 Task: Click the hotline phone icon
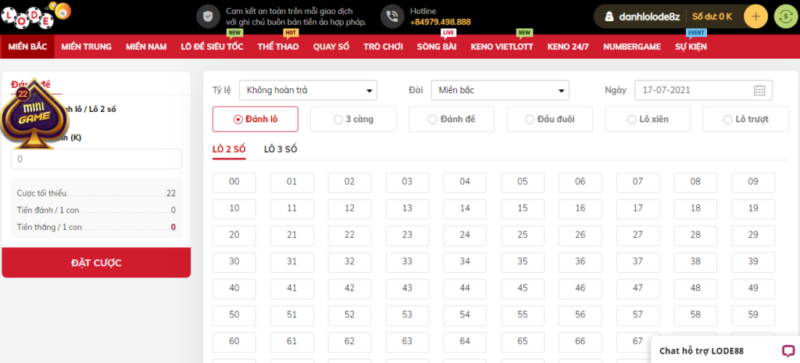(392, 16)
